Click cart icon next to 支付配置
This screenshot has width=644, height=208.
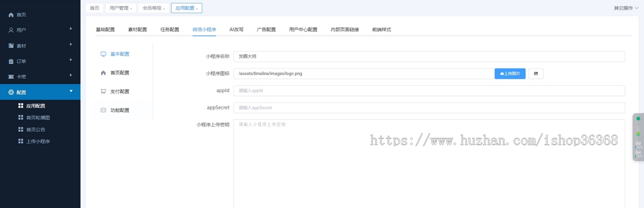point(103,91)
